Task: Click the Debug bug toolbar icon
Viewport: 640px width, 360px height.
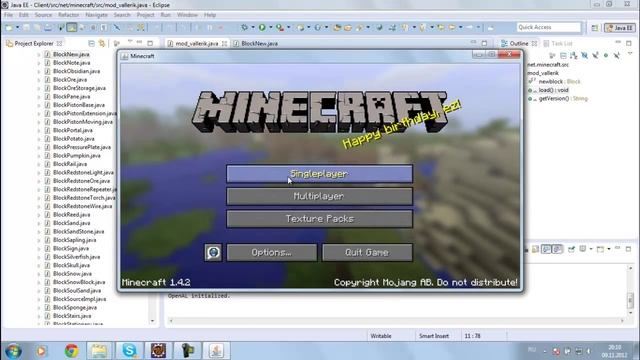Action: tap(244, 27)
